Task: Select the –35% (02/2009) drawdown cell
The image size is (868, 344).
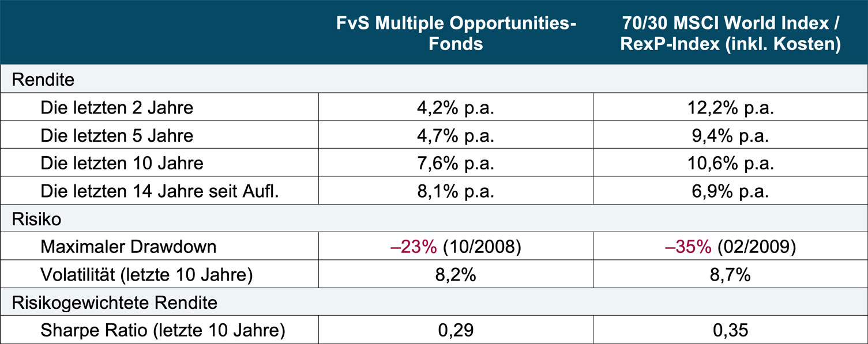Action: [730, 247]
